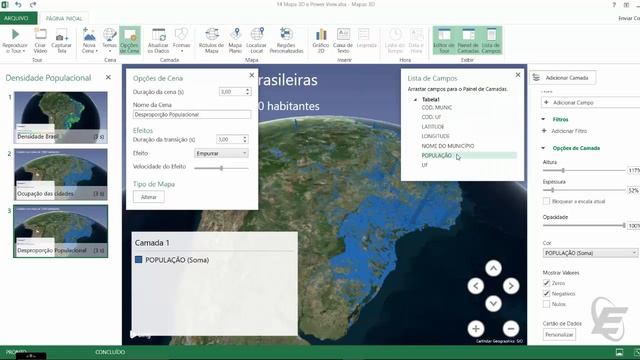Viewport: 640px width, 360px height.
Task: Open Formas ribbon icon
Action: 181,34
